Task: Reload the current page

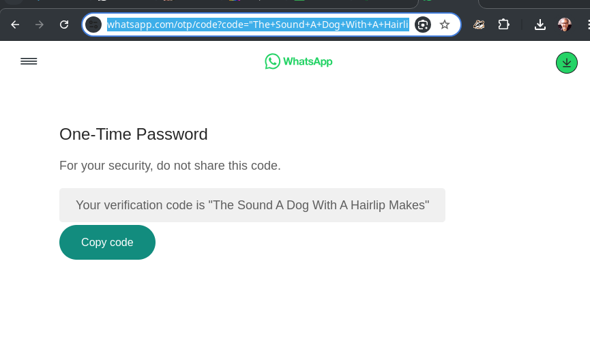Action: click(64, 25)
